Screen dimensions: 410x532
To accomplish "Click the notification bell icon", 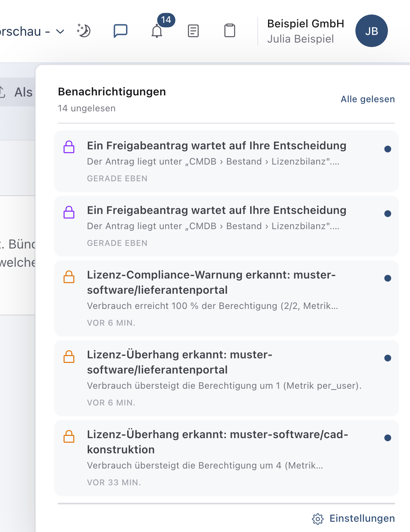I will point(157,31).
